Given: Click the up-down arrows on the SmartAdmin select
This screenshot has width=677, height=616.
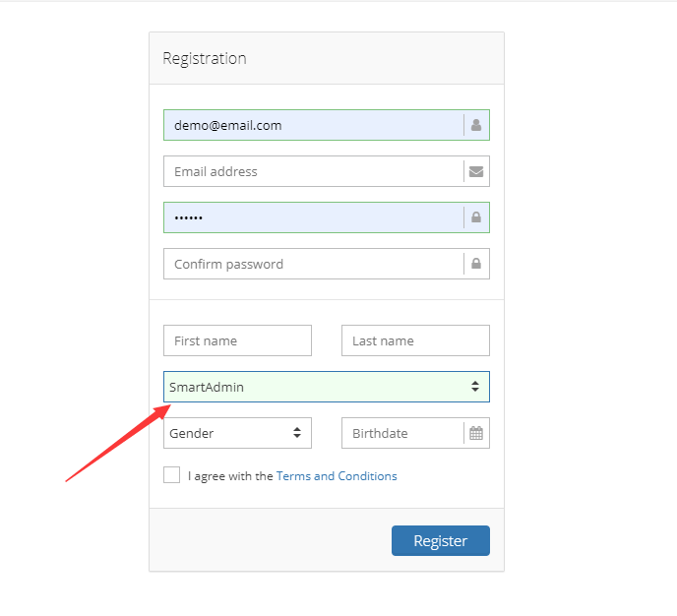Looking at the screenshot, I should pyautogui.click(x=475, y=387).
